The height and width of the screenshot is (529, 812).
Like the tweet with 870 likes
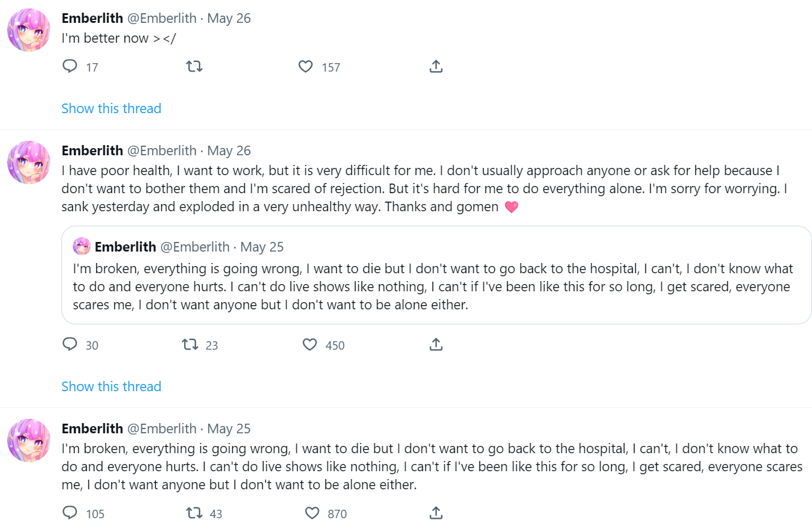point(312,513)
